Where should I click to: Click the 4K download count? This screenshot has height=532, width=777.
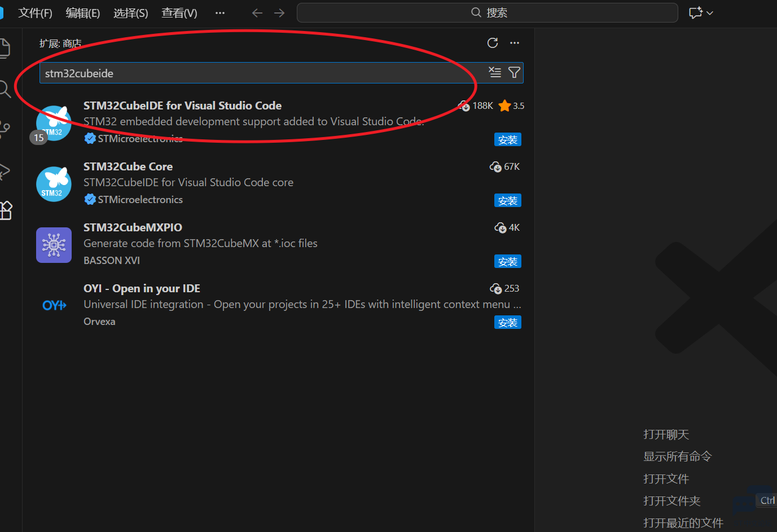[x=507, y=227]
